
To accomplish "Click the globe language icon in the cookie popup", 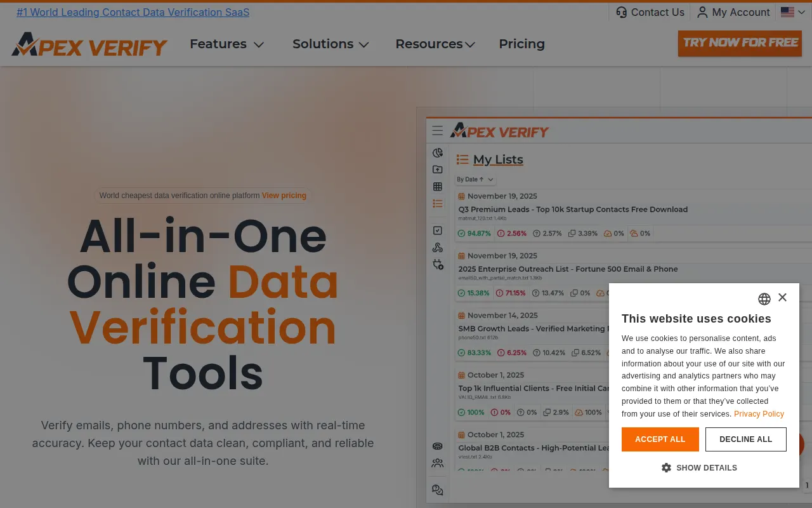I will coord(764,299).
